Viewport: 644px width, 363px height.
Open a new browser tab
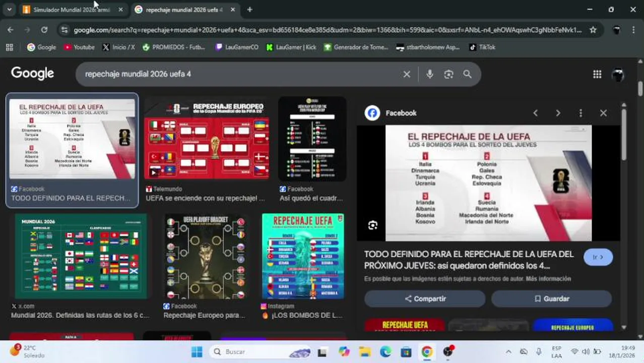[249, 10]
